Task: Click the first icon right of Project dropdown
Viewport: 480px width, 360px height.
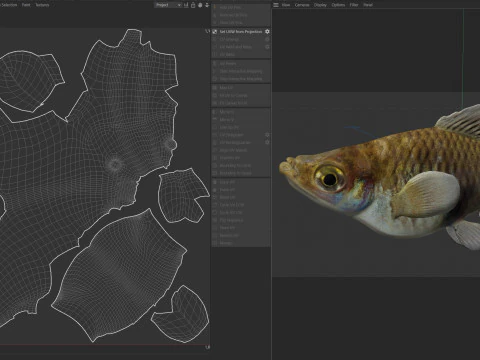Action: click(x=186, y=5)
